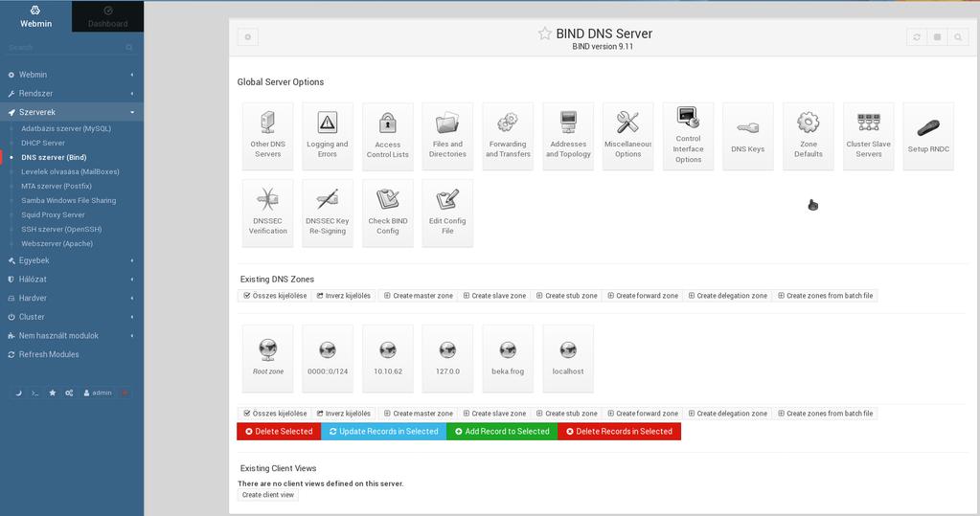Open theme configuration gears icon in sidebar footer
The height and width of the screenshot is (516, 980).
(x=69, y=393)
